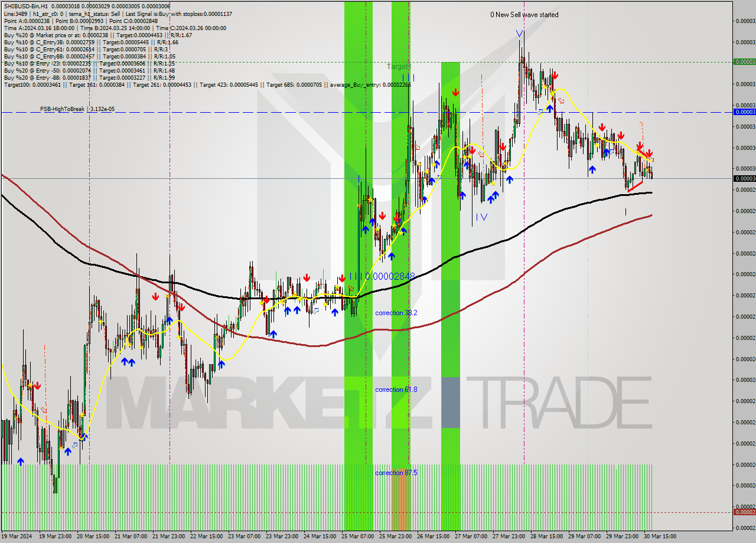Click the 'correction 38.2' label

(x=396, y=313)
